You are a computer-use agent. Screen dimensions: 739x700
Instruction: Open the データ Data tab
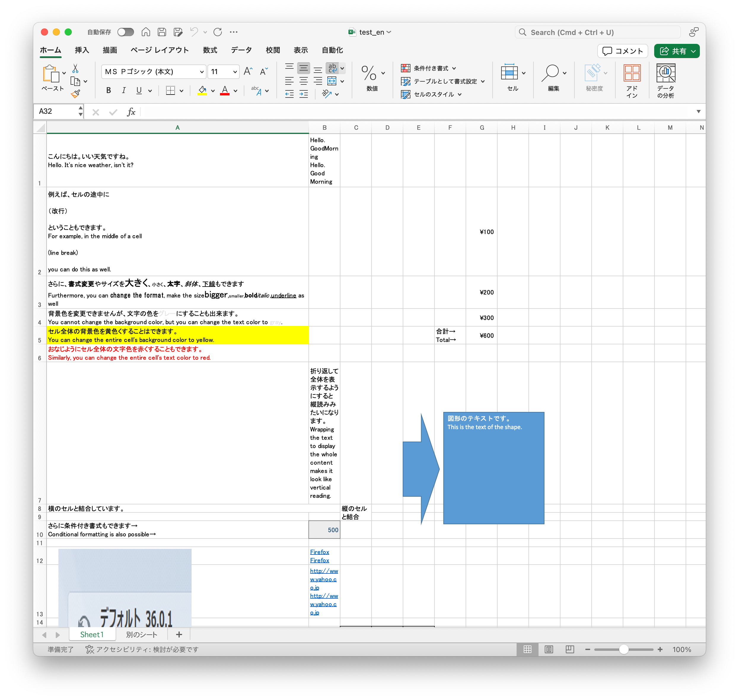point(241,50)
